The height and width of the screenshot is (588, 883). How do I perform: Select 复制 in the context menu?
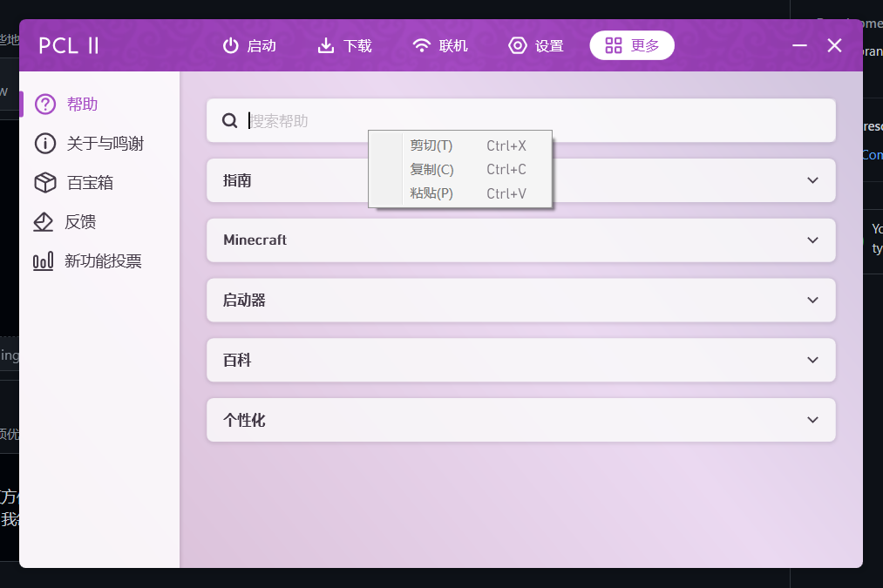coord(431,169)
